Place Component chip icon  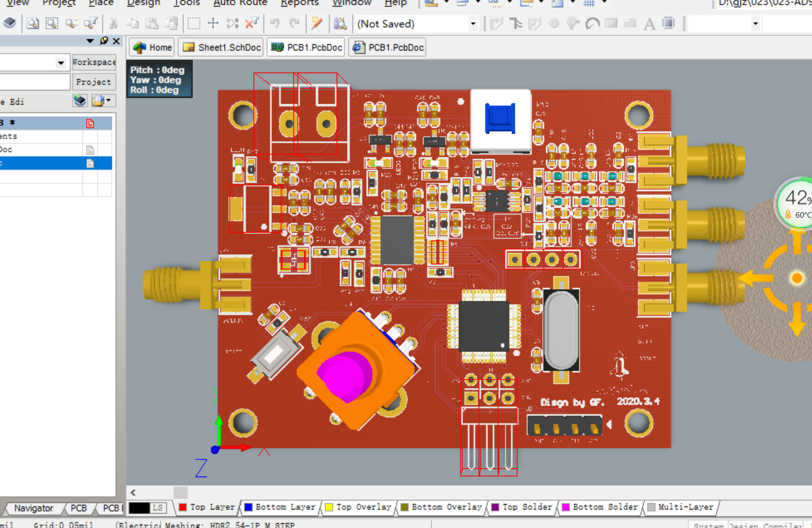[669, 23]
